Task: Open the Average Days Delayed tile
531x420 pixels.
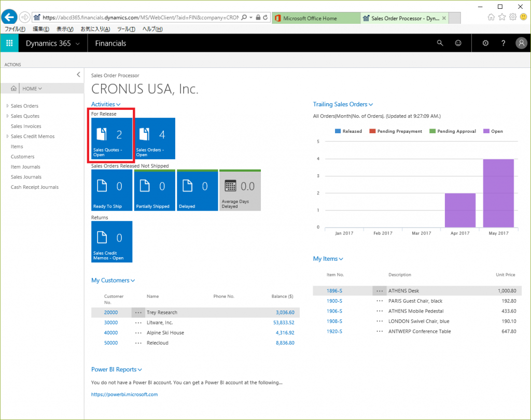Action: click(240, 190)
